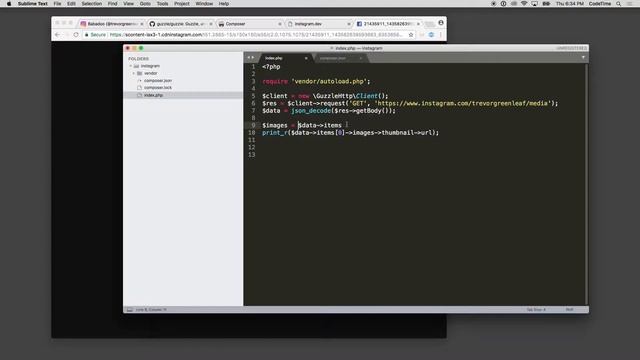The height and width of the screenshot is (360, 640).
Task: Open the File menu
Action: click(57, 4)
